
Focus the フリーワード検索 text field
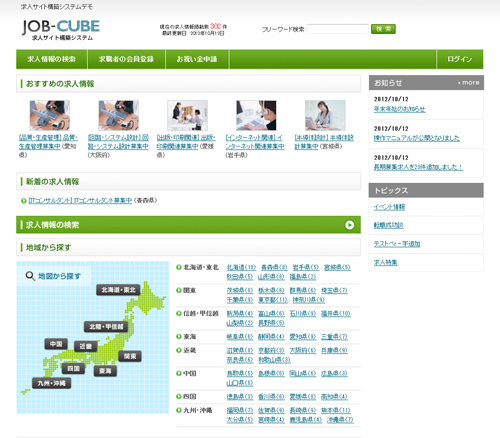(x=337, y=29)
